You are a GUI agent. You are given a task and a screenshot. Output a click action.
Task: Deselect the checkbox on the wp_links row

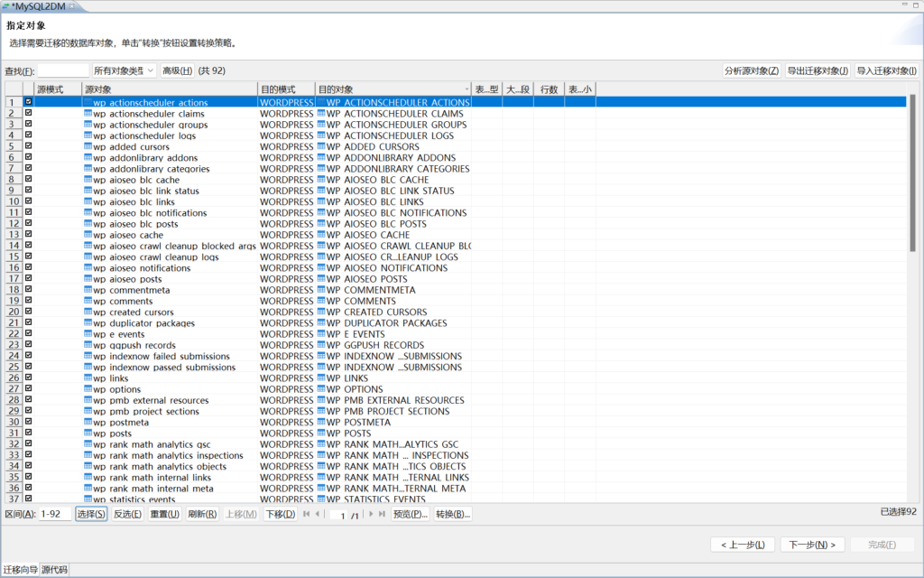point(29,378)
